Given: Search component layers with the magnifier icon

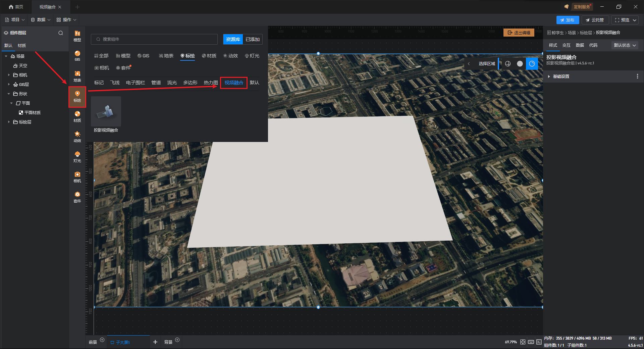Looking at the screenshot, I should 61,33.
